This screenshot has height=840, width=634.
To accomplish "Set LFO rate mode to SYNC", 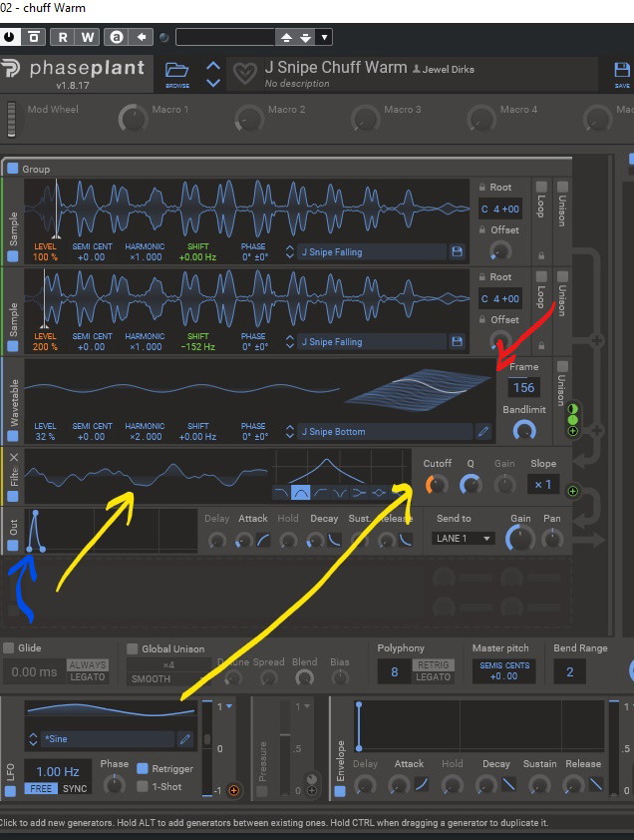I will [75, 788].
